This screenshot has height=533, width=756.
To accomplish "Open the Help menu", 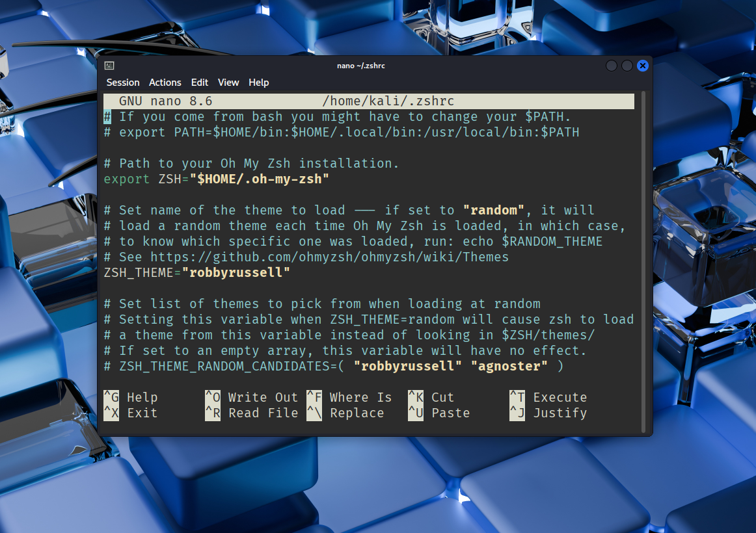I will [258, 83].
